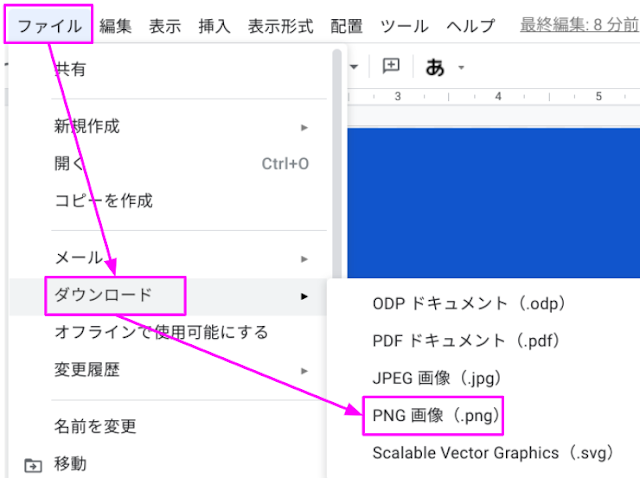Expand the メール submenu
This screenshot has width=640, height=478.
point(168,258)
